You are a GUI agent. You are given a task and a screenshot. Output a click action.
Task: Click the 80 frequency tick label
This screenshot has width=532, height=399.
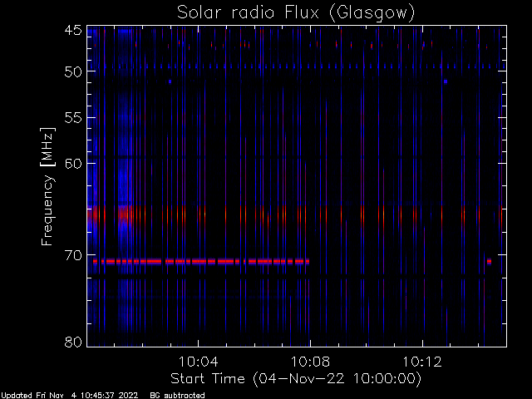coord(73,342)
